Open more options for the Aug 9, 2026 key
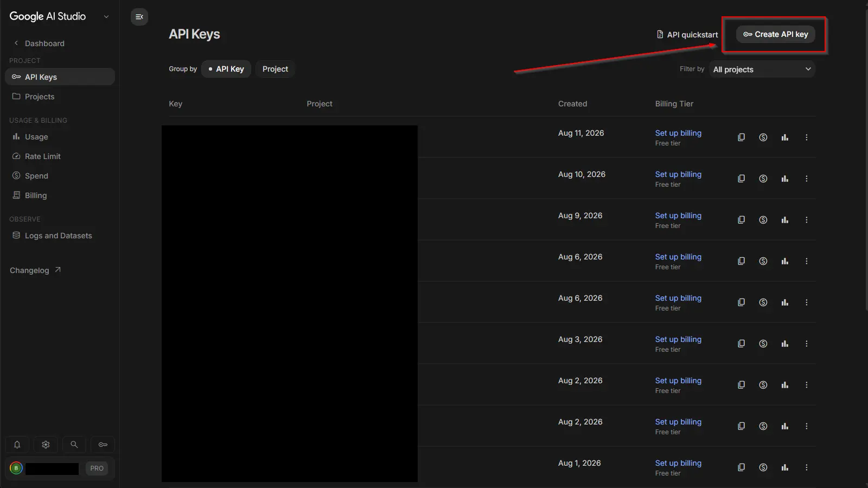Screen dimensions: 868x488 coord(806,220)
